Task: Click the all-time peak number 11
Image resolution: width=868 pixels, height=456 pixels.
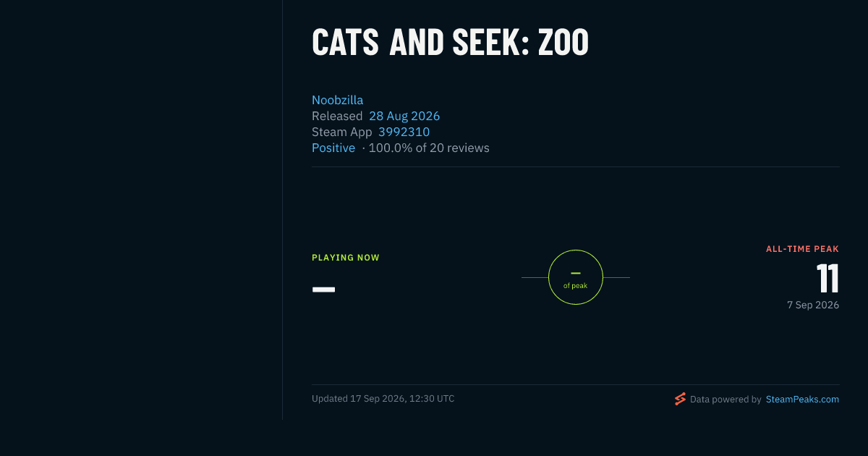Action: 827,279
